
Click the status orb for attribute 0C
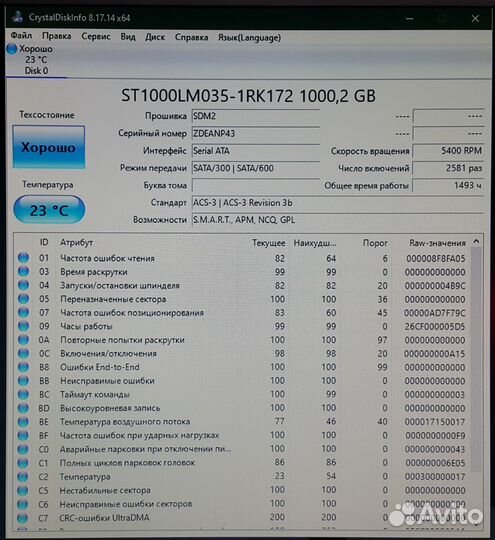pos(23,353)
